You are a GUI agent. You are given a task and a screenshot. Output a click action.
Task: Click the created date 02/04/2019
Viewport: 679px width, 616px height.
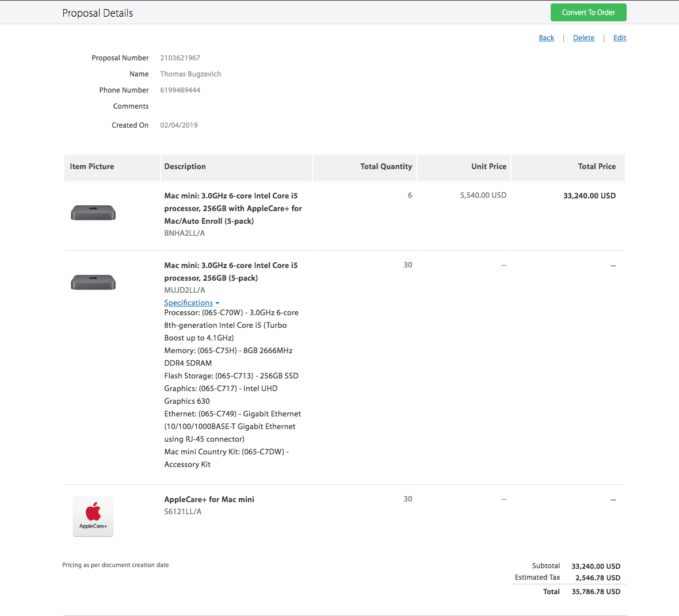click(x=179, y=125)
